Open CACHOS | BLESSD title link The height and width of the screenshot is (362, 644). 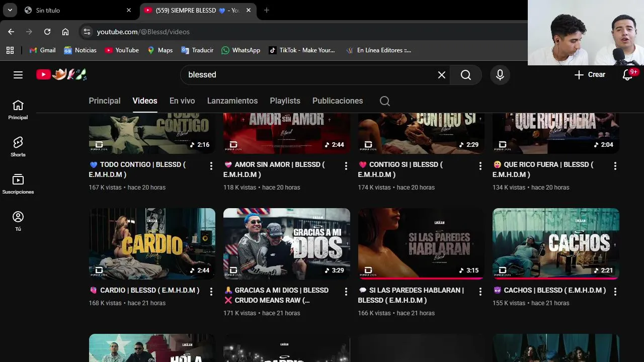pyautogui.click(x=549, y=290)
